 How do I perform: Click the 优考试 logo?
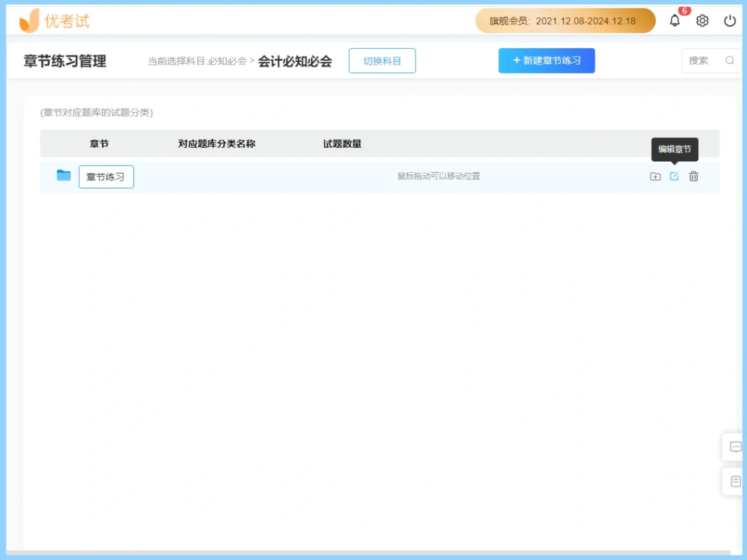click(54, 20)
